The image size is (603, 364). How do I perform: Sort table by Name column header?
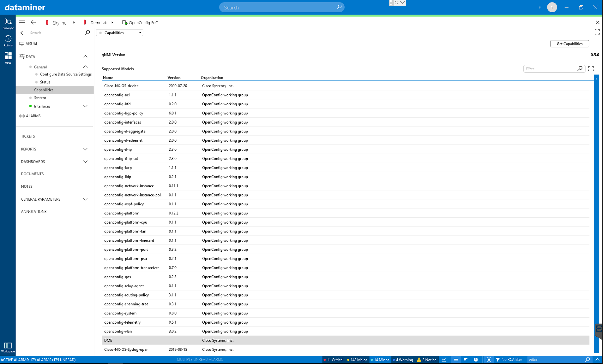coord(108,78)
